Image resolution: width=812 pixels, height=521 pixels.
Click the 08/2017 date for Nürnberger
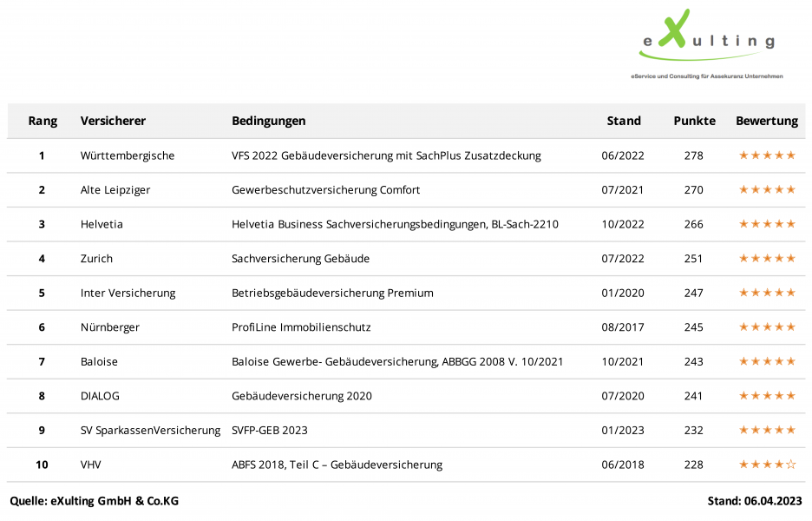[x=623, y=327]
